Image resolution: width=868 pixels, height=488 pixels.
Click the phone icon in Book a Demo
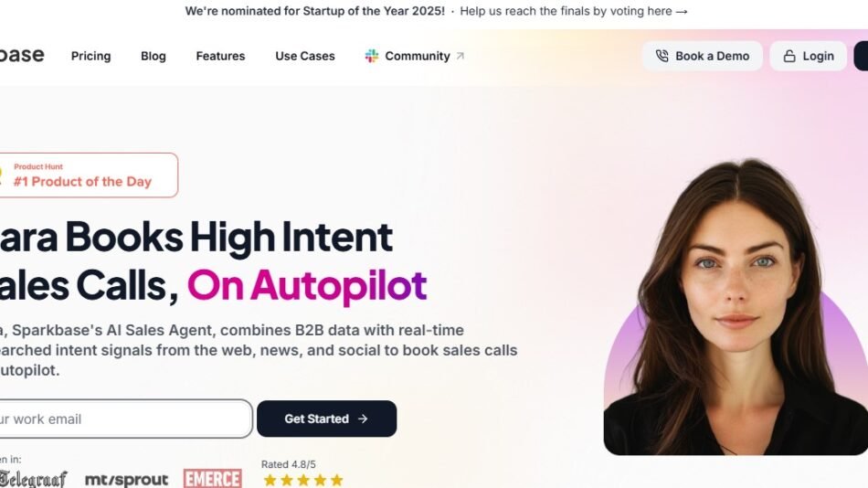(662, 56)
